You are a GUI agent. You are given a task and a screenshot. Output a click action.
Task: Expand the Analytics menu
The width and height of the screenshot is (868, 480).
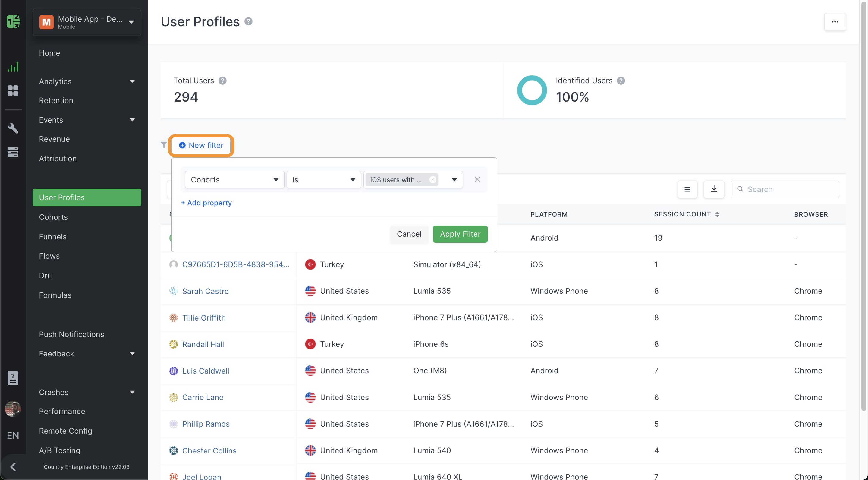(132, 81)
